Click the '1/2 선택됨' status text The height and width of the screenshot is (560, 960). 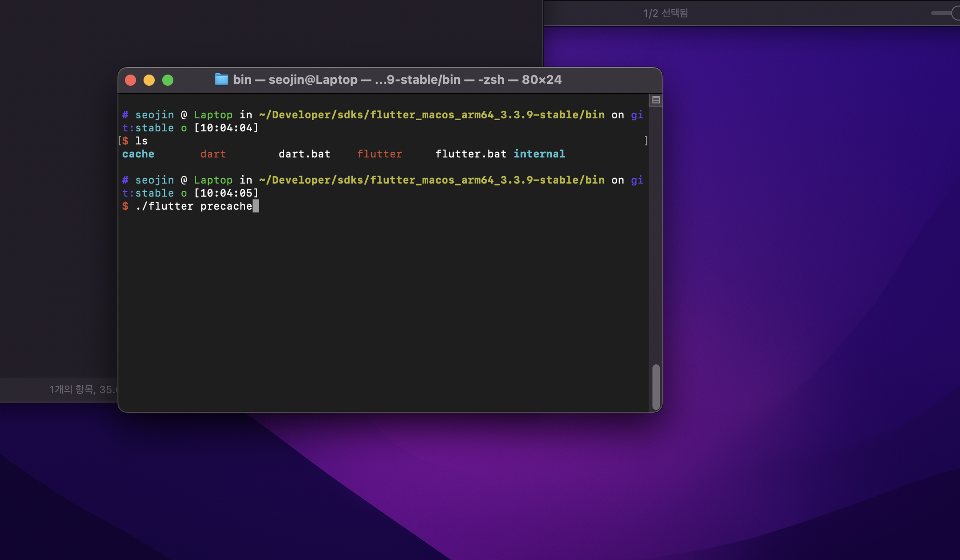(x=665, y=13)
